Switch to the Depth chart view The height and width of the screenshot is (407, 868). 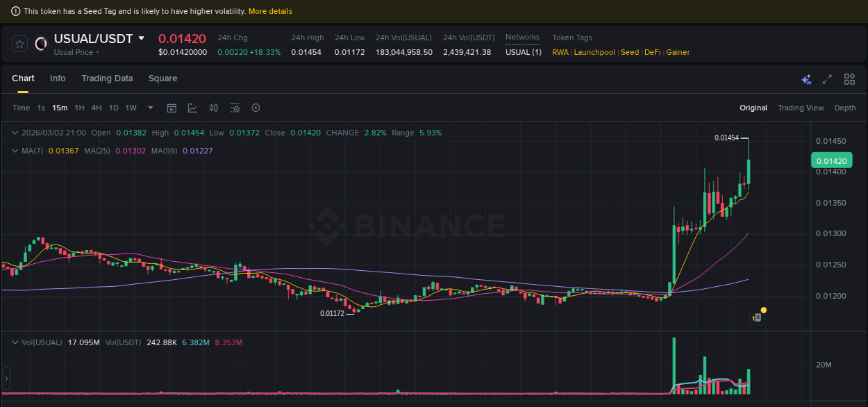click(845, 108)
